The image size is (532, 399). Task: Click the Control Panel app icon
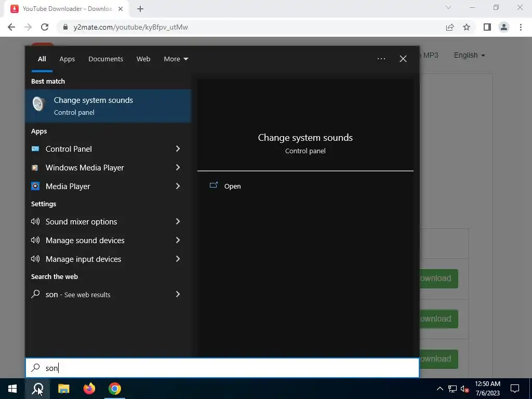click(x=35, y=149)
